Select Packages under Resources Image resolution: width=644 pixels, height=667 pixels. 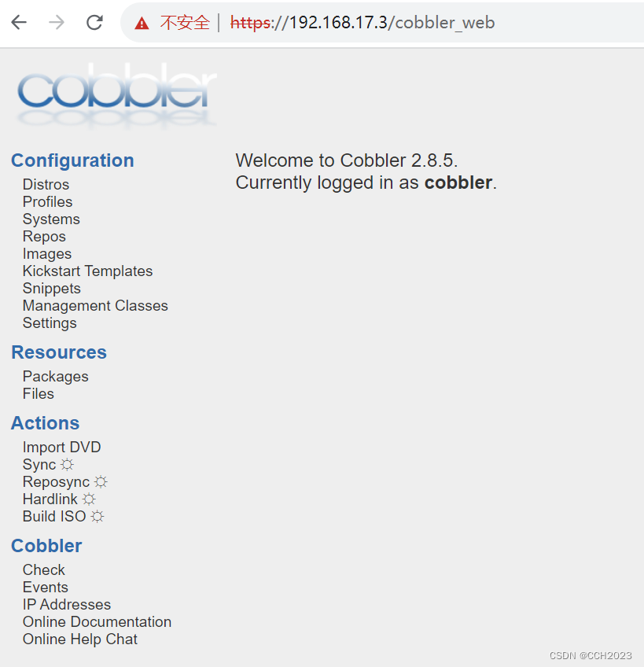[55, 376]
